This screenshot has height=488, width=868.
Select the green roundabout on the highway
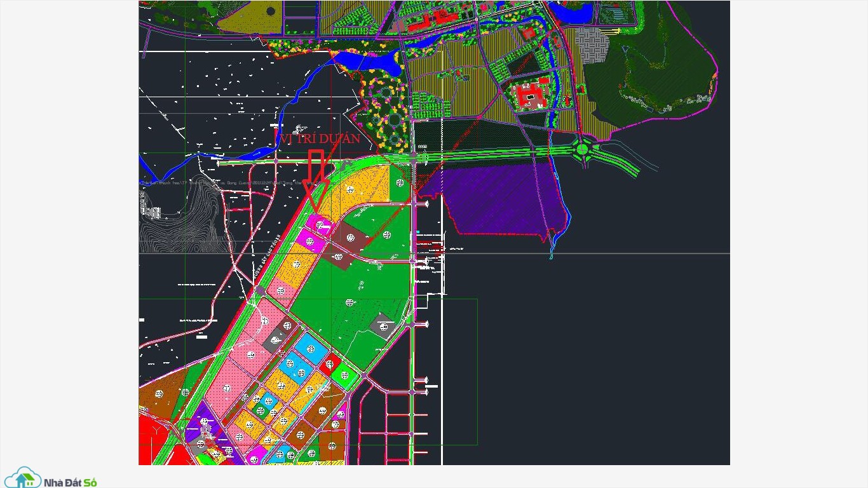582,151
